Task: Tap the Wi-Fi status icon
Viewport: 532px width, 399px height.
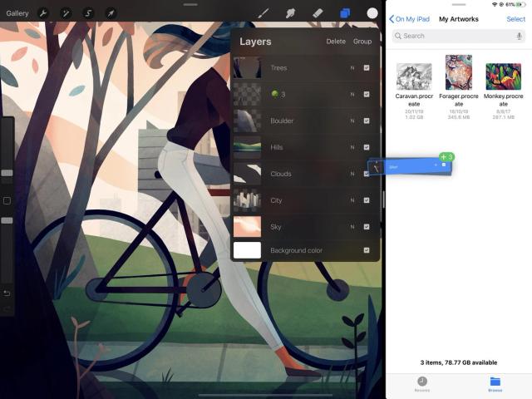Action: pyautogui.click(x=495, y=4)
